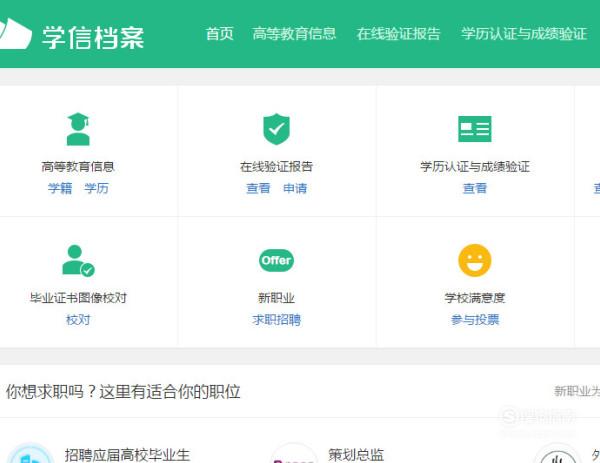
Task: Click the 高等教育信息 card title
Action: pos(78,166)
